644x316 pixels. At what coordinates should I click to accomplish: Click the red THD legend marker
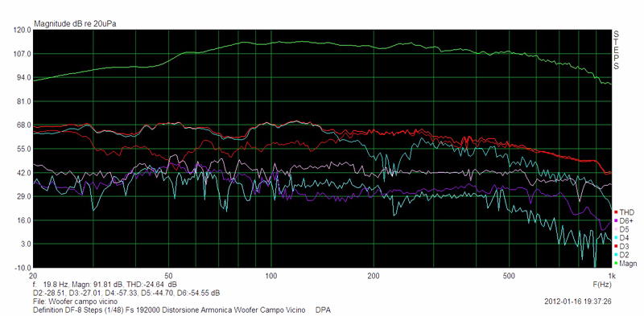(x=616, y=212)
